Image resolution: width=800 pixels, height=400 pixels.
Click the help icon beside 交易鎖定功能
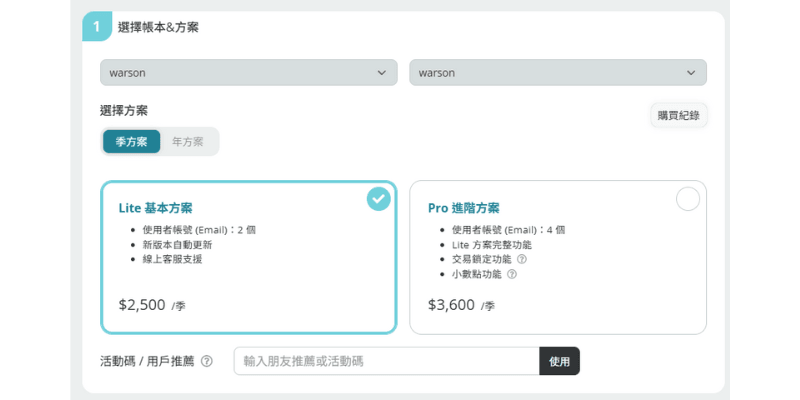coord(522,259)
